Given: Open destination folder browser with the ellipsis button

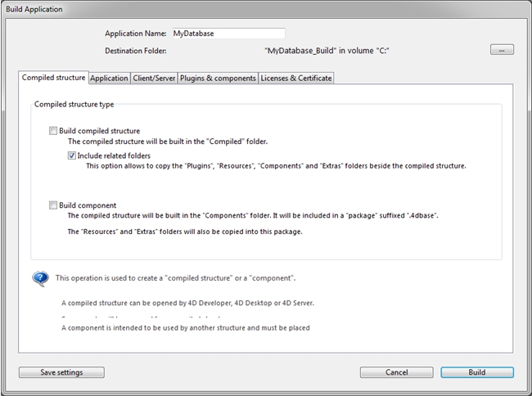Looking at the screenshot, I should coord(502,50).
